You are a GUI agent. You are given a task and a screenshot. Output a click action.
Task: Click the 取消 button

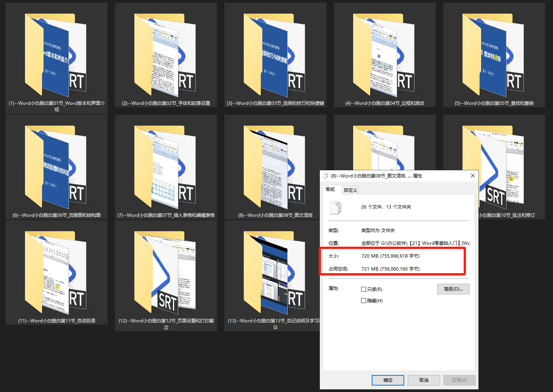[x=424, y=380]
